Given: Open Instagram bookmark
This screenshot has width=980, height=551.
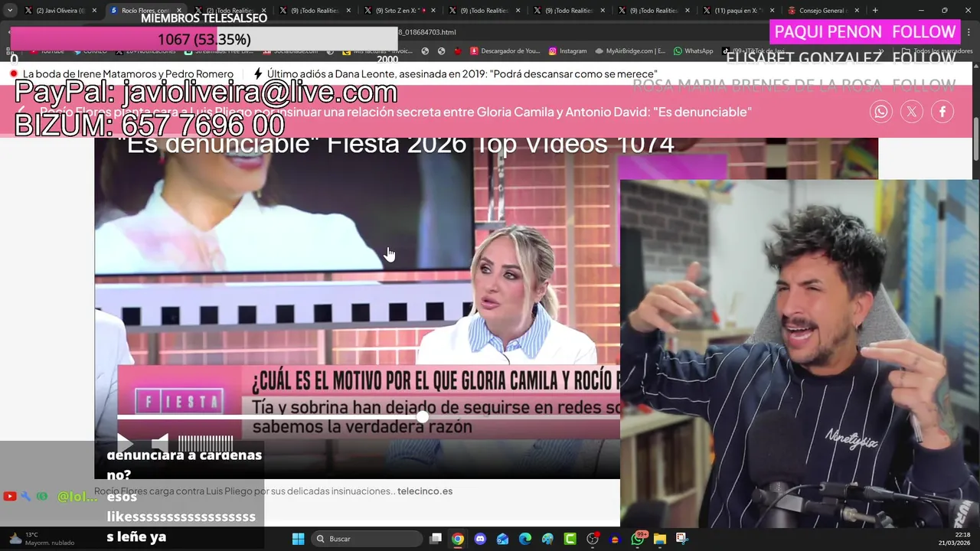Looking at the screenshot, I should 567,51.
